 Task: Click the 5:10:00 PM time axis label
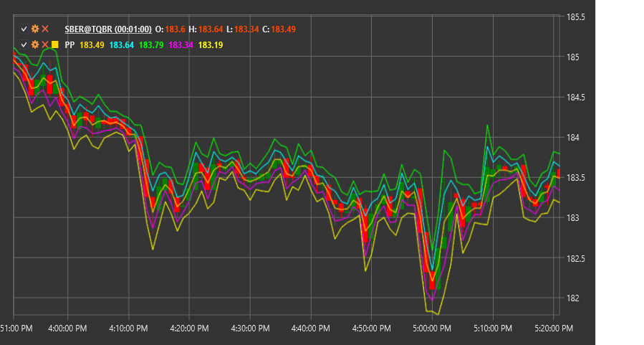(493, 328)
